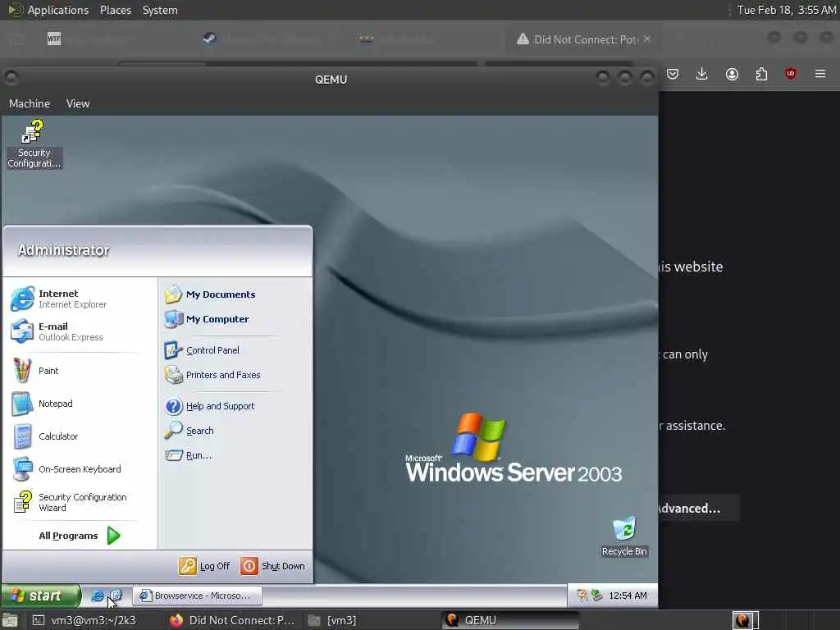Viewport: 840px width, 630px height.
Task: Open Internet Explorer from Start menu
Action: [x=80, y=299]
